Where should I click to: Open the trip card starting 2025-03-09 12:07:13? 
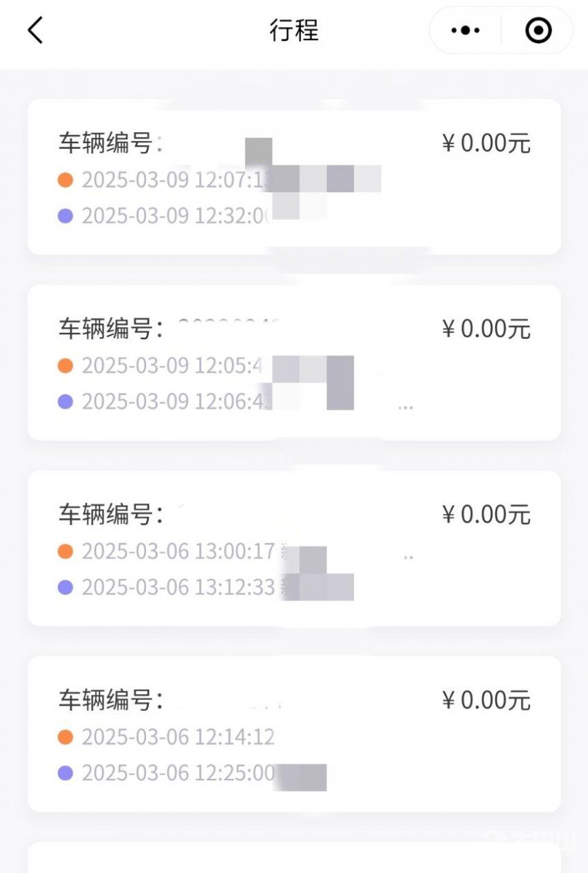click(294, 177)
